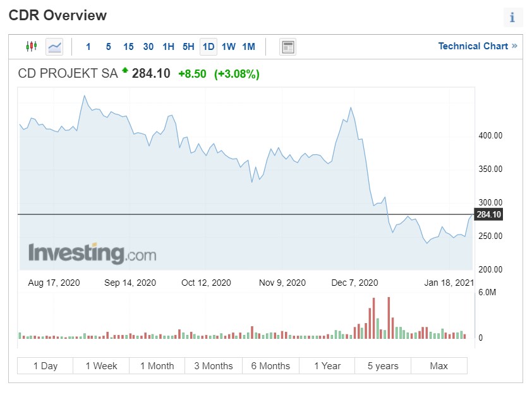Click the 200.00 price axis label
Viewport: 532px width, 397px height.
click(490, 269)
